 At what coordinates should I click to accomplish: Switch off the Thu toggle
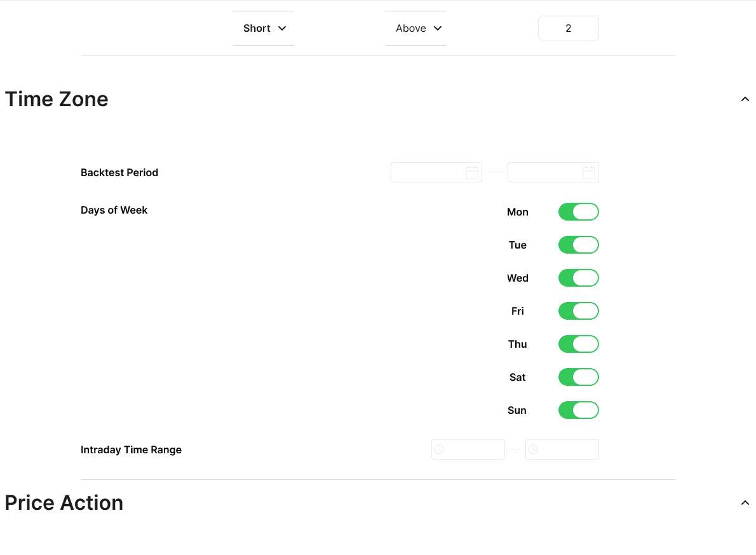578,344
